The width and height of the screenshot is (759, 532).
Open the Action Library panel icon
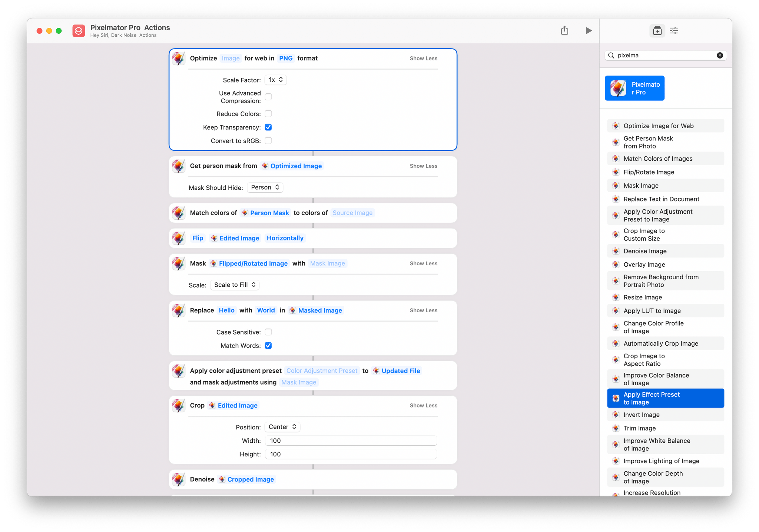(x=657, y=31)
